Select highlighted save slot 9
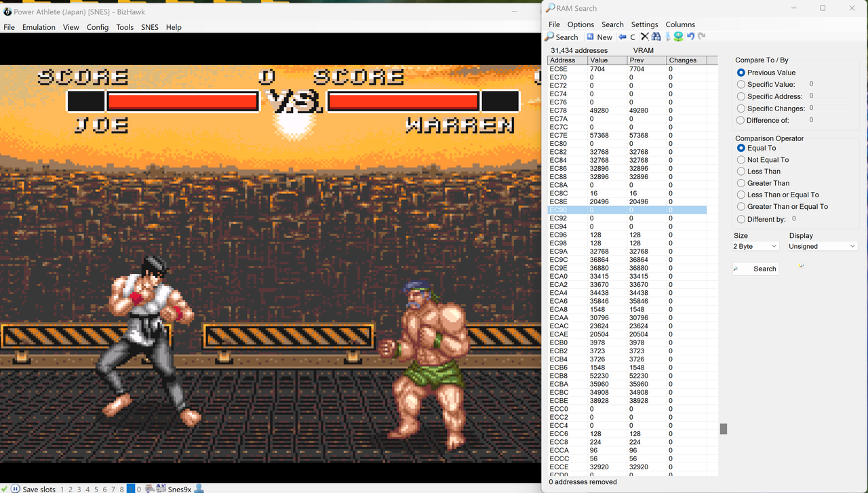This screenshot has height=493, width=868. tap(131, 489)
